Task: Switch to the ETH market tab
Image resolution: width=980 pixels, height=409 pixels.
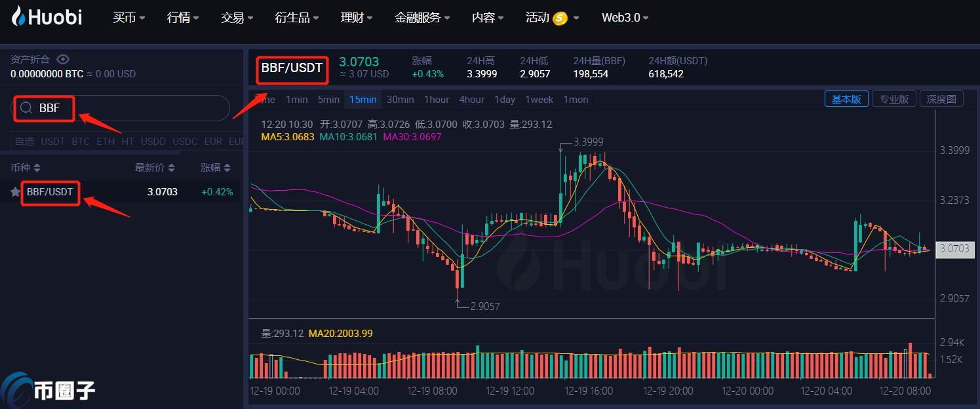Action: 106,141
